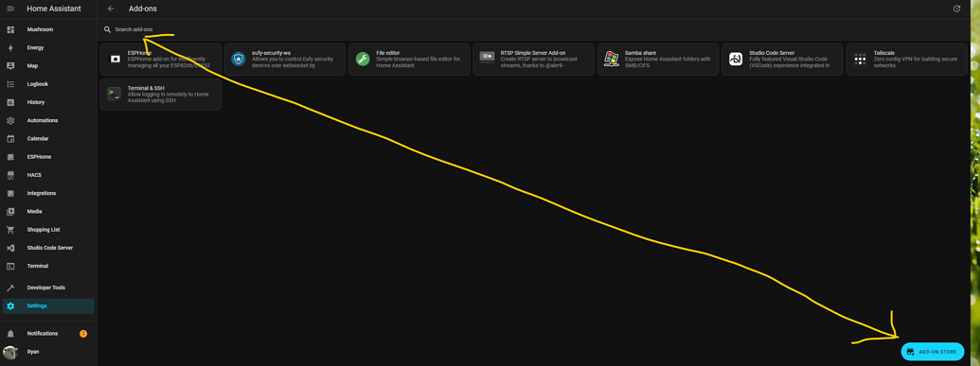
Task: Click the ESPHome sidebar icon
Action: 10,157
